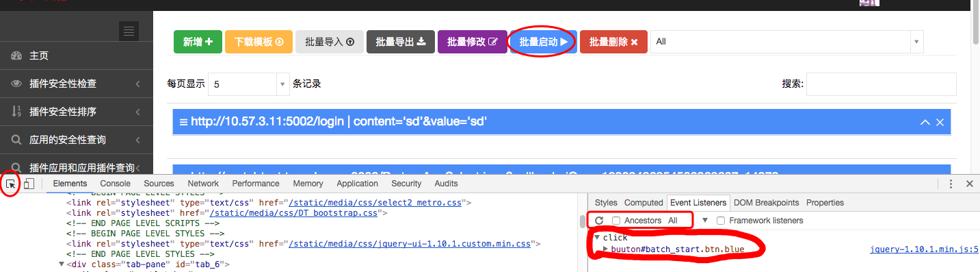This screenshot has width=980, height=272.
Task: Toggle the Framework listeners checkbox
Action: click(x=721, y=221)
